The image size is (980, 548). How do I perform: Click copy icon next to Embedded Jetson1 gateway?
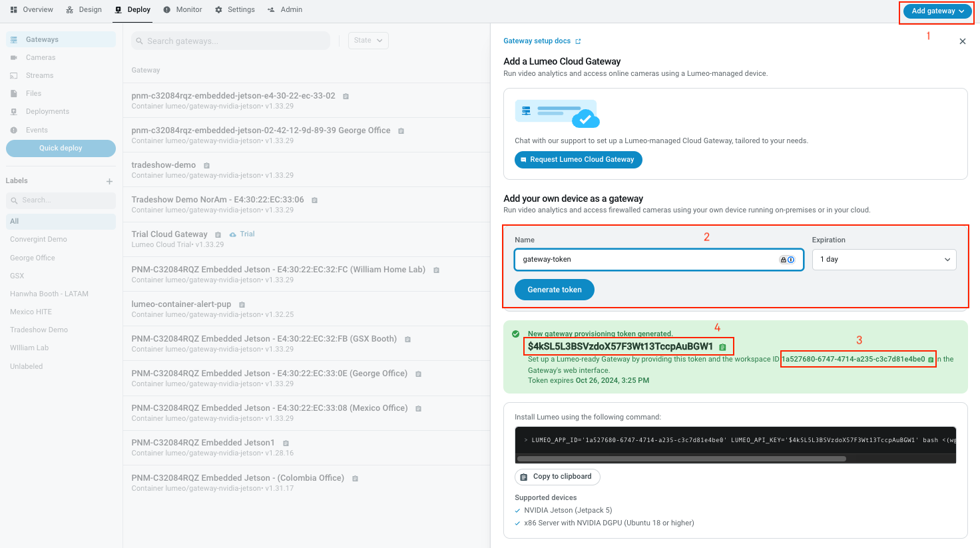(x=286, y=443)
